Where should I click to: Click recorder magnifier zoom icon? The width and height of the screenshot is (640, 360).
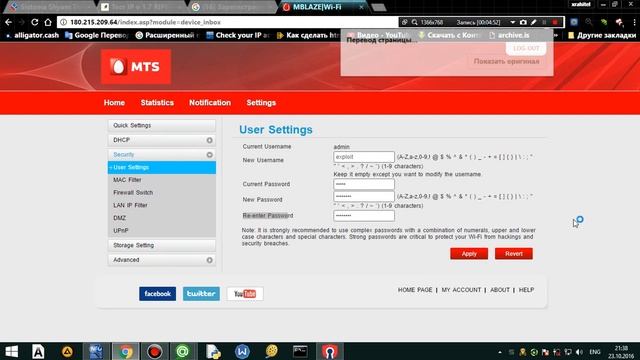coord(414,22)
